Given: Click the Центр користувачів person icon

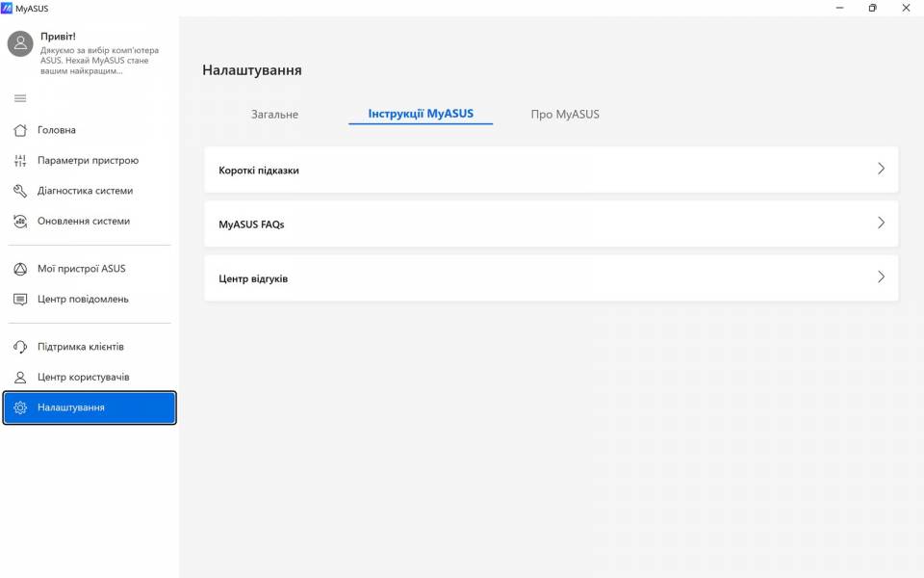Looking at the screenshot, I should (20, 378).
